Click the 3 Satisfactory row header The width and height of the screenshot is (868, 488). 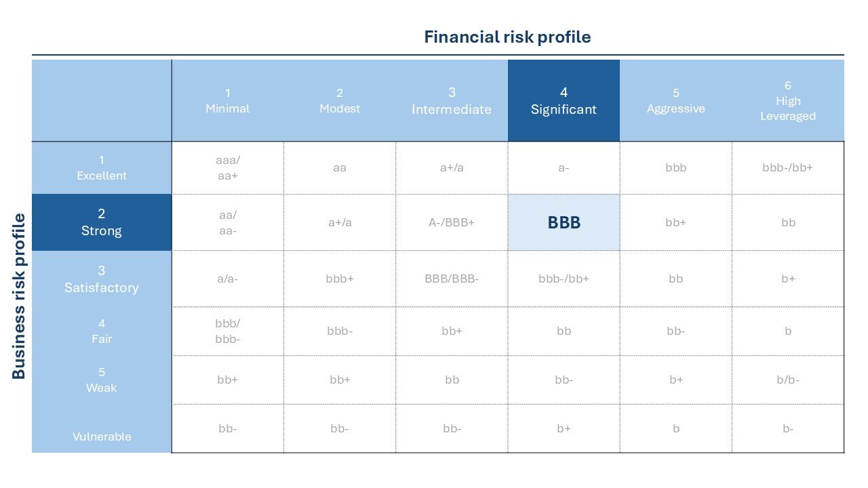(102, 279)
